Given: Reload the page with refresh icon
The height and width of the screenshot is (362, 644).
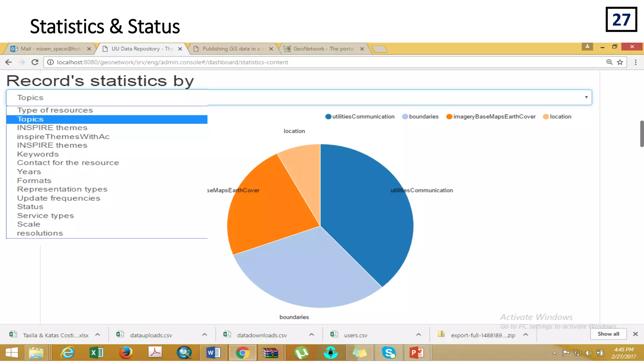Looking at the screenshot, I should pos(35,62).
